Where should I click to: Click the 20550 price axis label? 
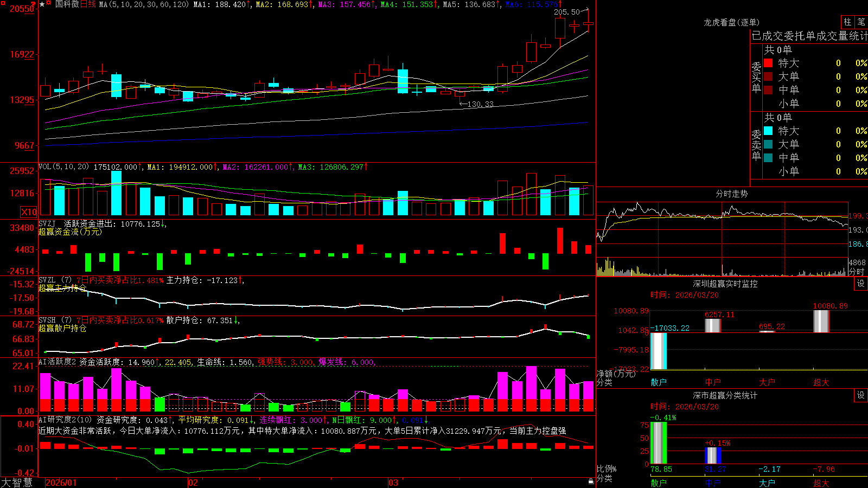[22, 9]
